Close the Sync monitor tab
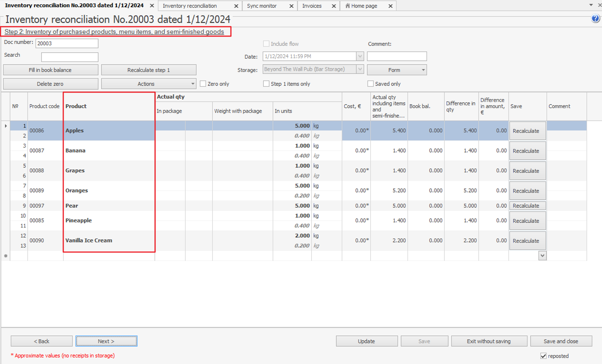This screenshot has width=602, height=364. 291,6
